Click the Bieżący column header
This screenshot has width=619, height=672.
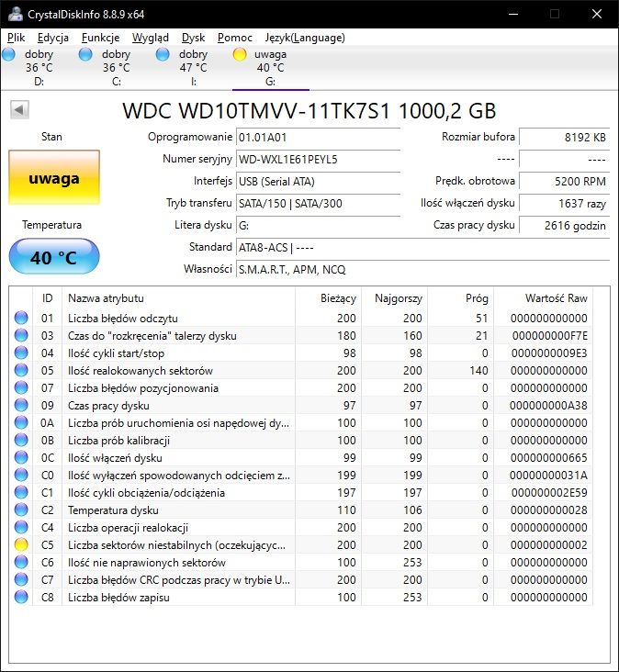(x=329, y=298)
